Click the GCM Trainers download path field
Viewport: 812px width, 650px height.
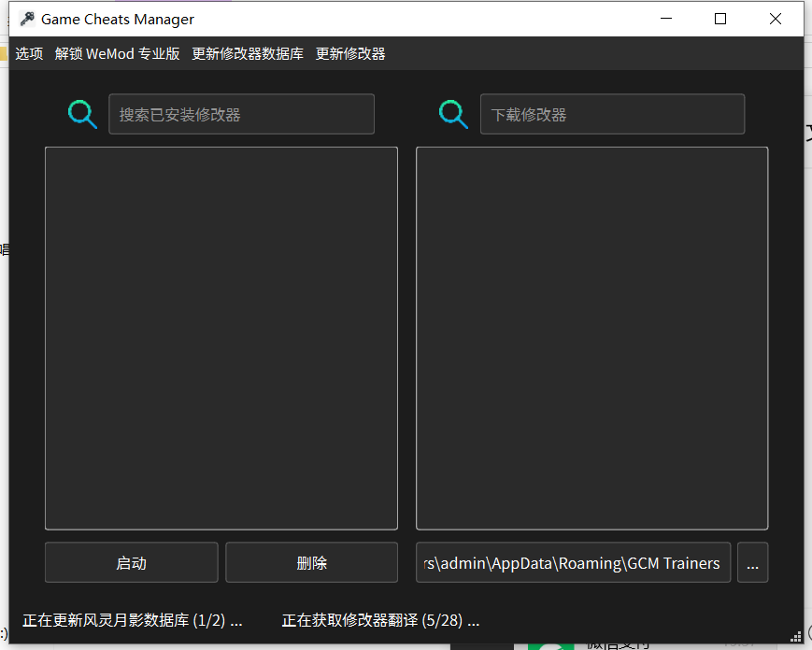pyautogui.click(x=573, y=562)
